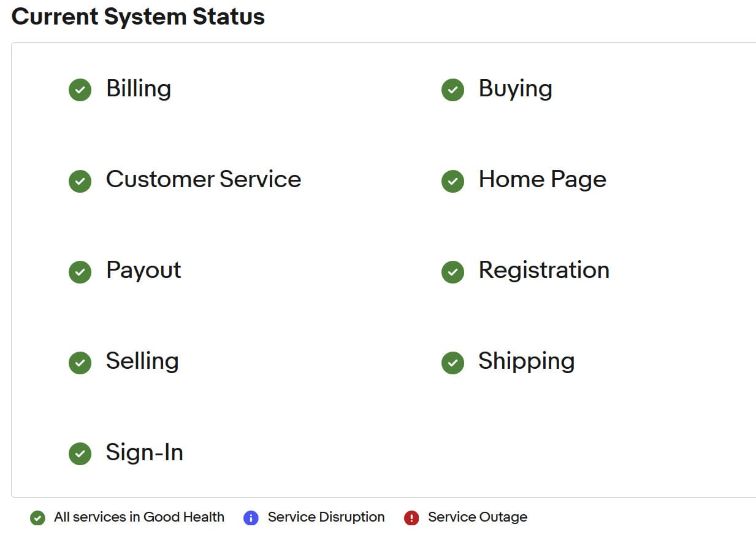This screenshot has width=756, height=540.
Task: Click the Current System Status heading
Action: (x=138, y=17)
